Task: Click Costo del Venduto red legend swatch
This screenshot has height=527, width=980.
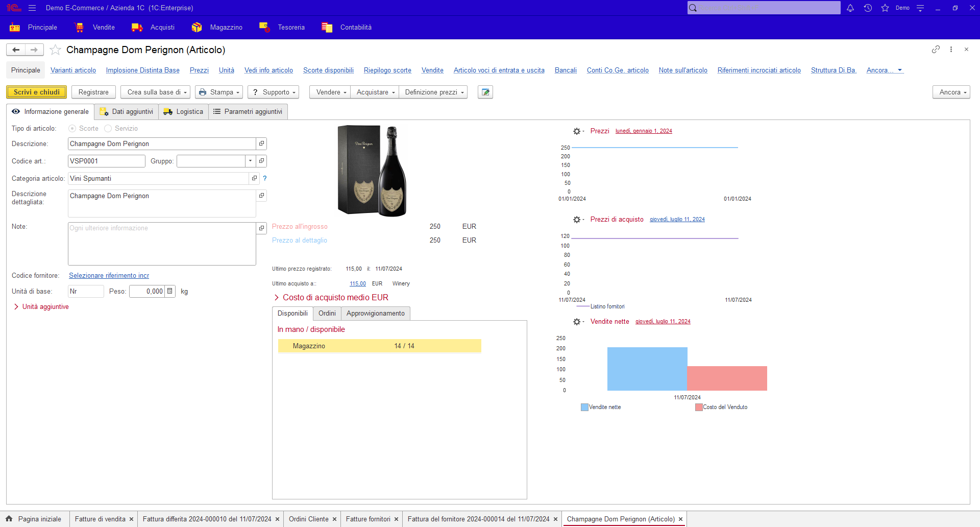Action: point(699,408)
